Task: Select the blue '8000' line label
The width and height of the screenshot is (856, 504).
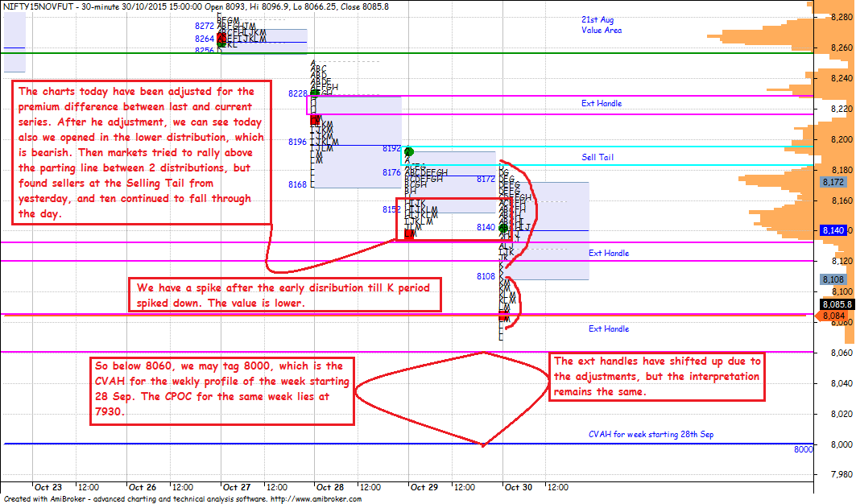Action: pos(803,448)
